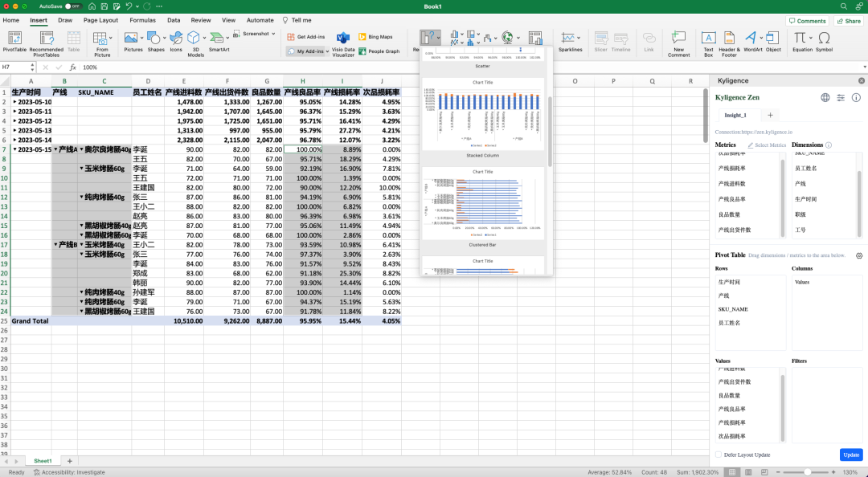Insert a Text Box
868x477 pixels.
pyautogui.click(x=708, y=43)
